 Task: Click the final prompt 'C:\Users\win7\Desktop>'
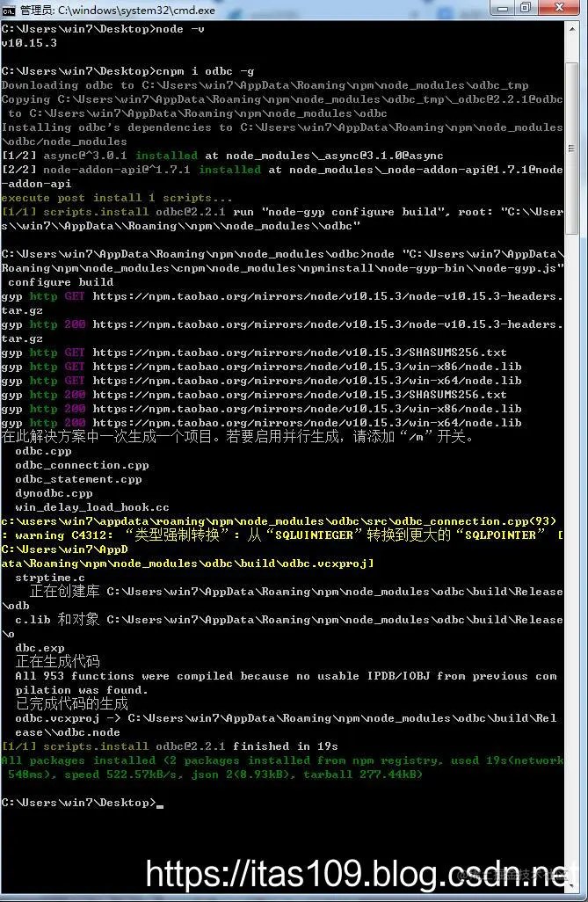click(x=78, y=803)
